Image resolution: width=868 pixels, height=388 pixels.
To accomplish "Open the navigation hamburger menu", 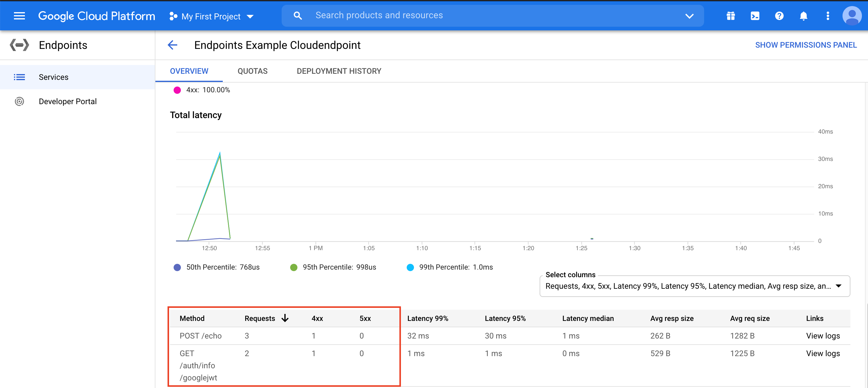I will [19, 15].
